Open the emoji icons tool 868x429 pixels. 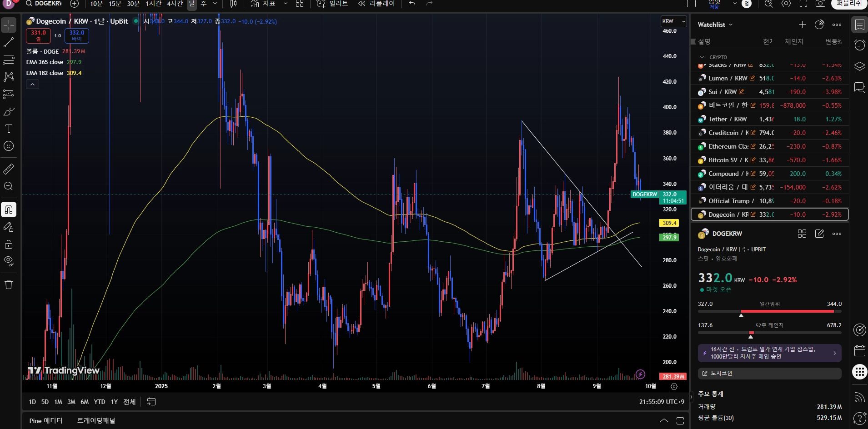coord(9,146)
